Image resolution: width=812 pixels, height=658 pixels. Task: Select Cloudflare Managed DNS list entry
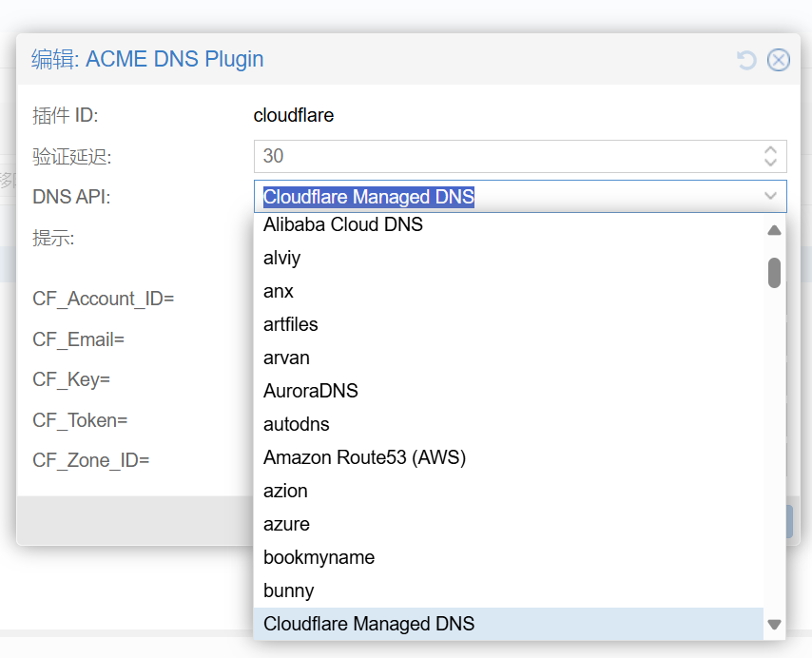pos(369,624)
